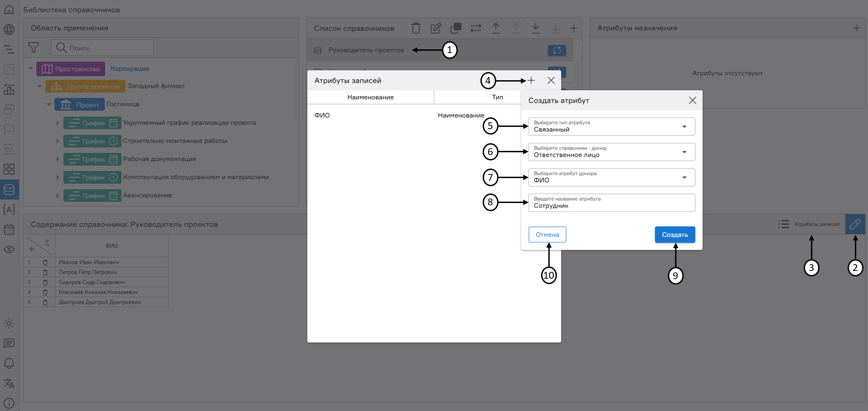Viewport: 868px width, 411px height.
Task: Click the edit icon in Список справочников toolbar
Action: (436, 28)
